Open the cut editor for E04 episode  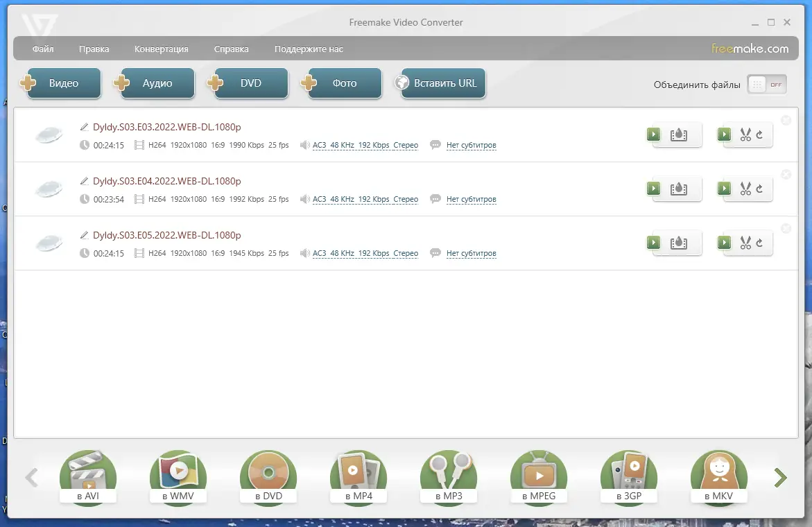[745, 189]
